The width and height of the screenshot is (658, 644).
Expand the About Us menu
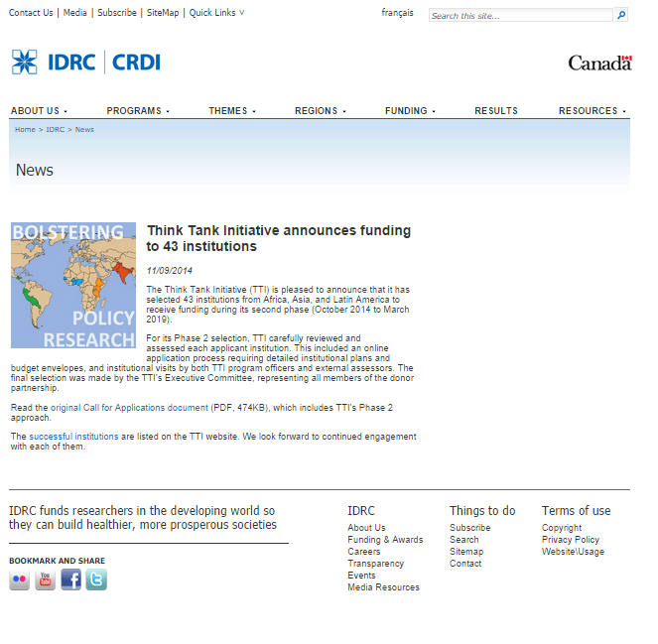39,111
